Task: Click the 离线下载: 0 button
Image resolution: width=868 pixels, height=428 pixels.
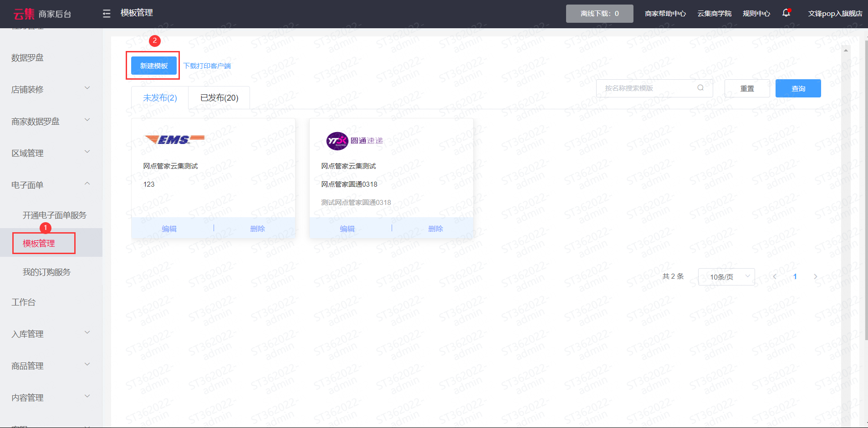Action: (600, 14)
